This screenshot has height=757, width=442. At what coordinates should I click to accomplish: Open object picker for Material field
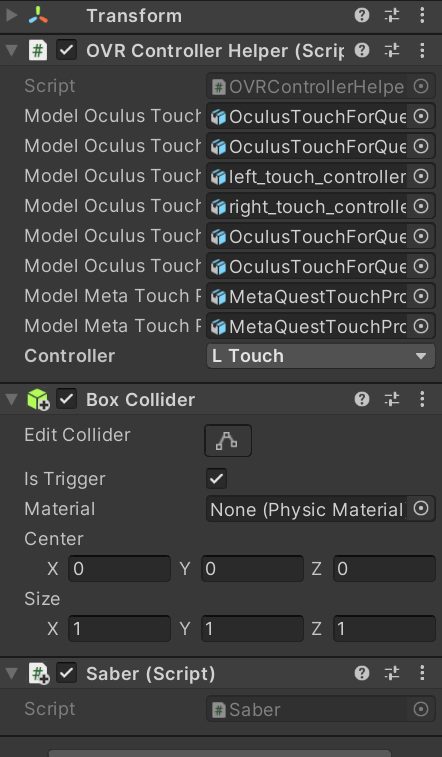pos(421,509)
